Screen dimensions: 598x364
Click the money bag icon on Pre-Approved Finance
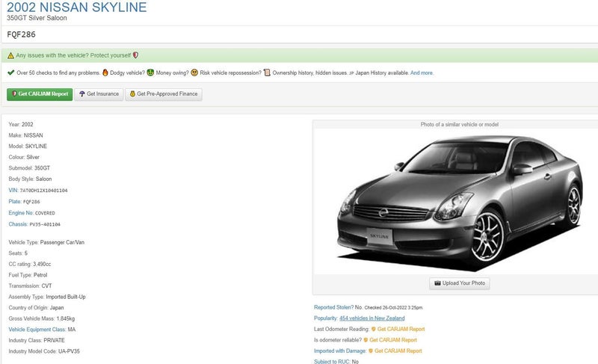pos(132,94)
